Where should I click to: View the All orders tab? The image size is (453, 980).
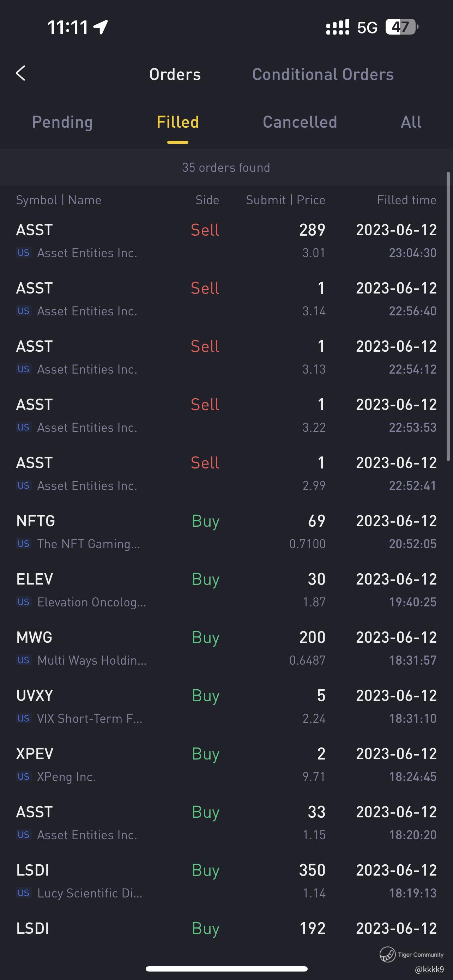[411, 122]
